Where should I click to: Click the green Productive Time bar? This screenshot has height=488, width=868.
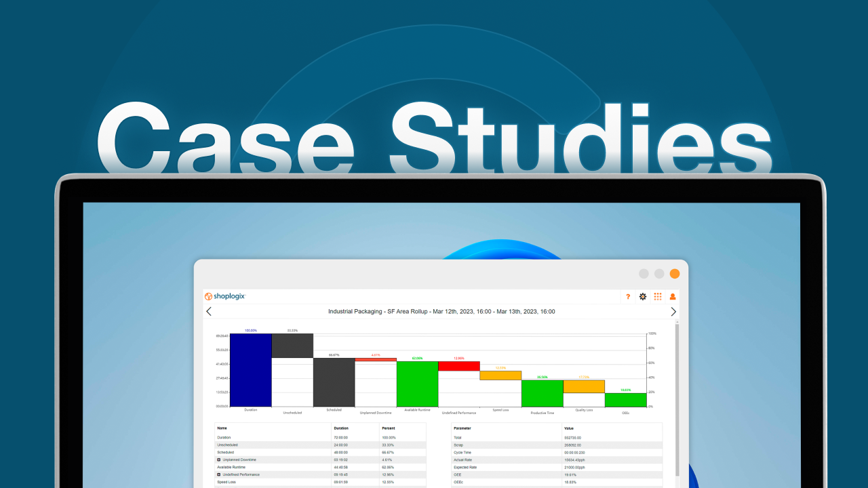point(542,393)
